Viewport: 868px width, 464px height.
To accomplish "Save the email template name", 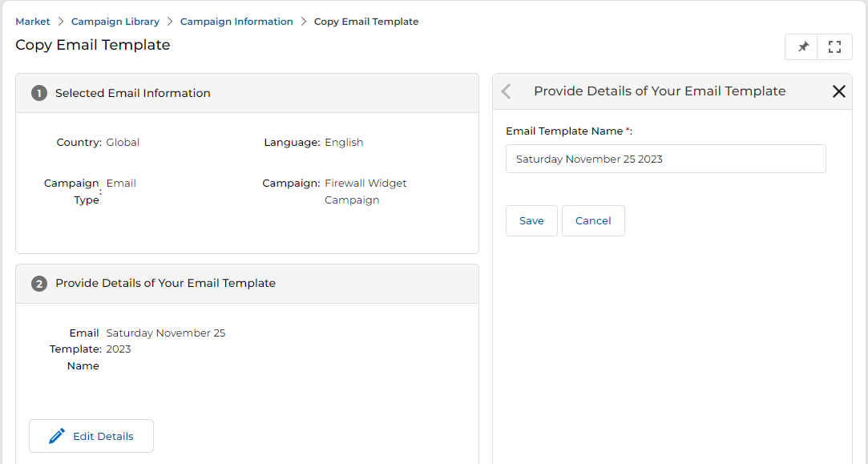I will 531,221.
